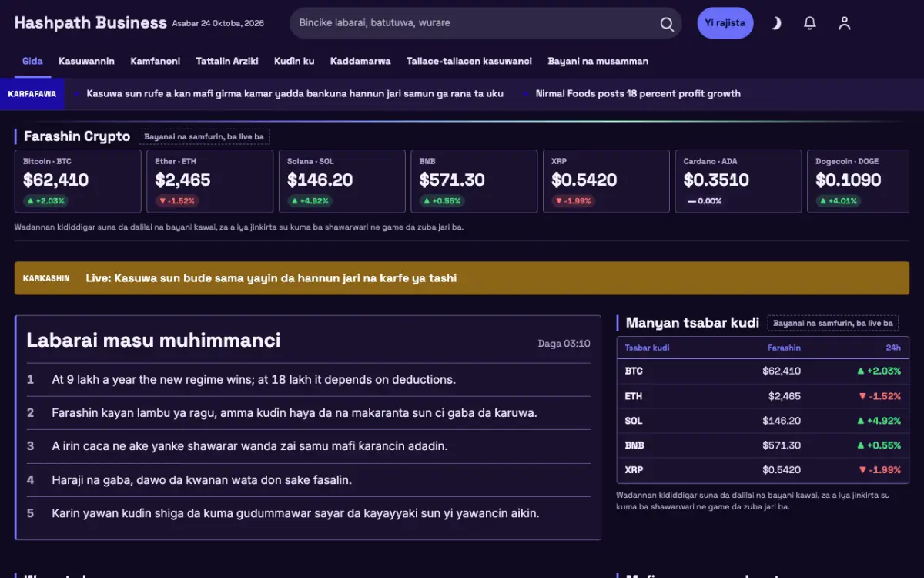Screen dimensions: 924x578
Task: Open Nirmal Foods profit growth headline
Action: 638,93
